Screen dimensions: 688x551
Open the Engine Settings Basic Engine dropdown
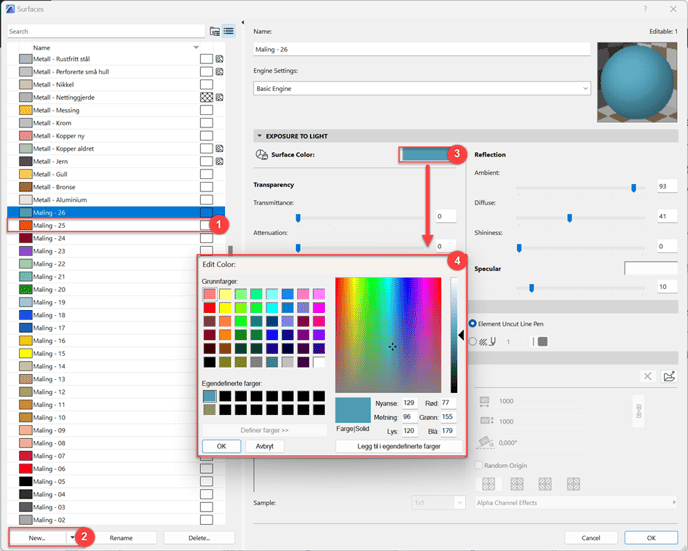[422, 89]
